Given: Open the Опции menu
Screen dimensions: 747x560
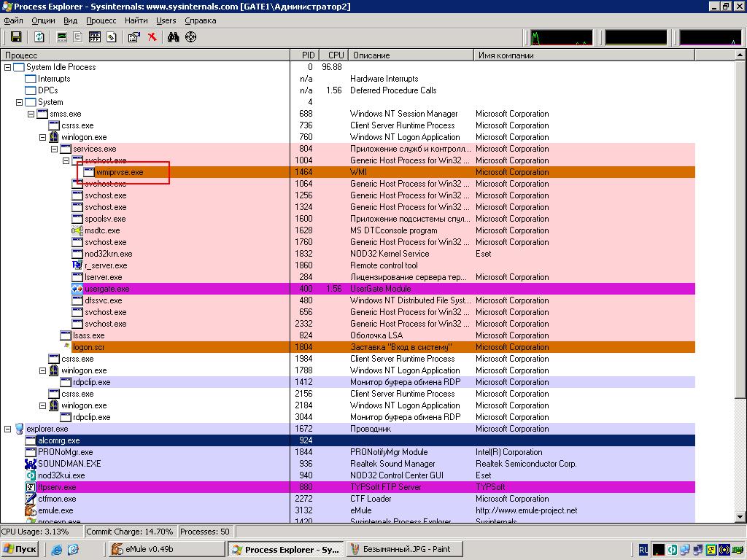Looking at the screenshot, I should click(43, 20).
